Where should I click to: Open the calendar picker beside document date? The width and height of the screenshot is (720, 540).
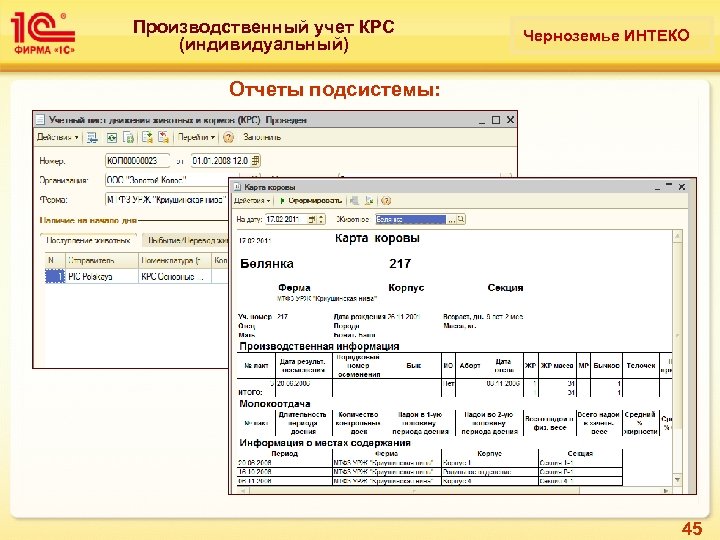(x=256, y=161)
